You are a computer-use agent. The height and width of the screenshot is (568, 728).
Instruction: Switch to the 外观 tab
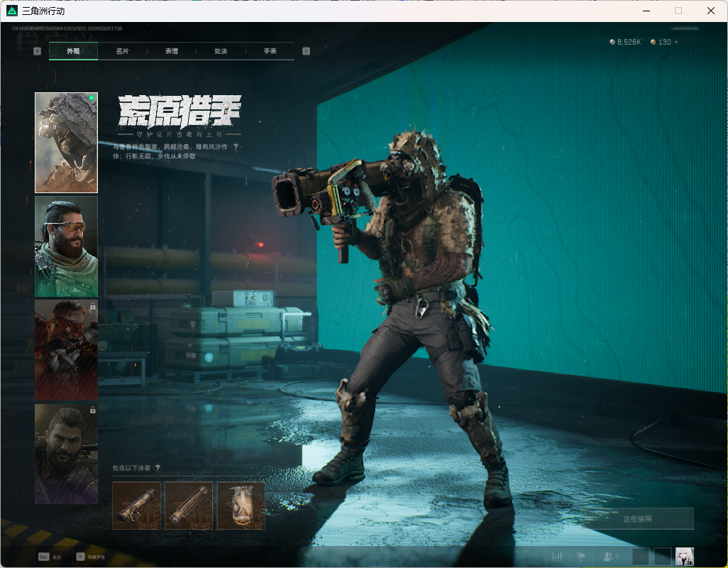coord(73,51)
